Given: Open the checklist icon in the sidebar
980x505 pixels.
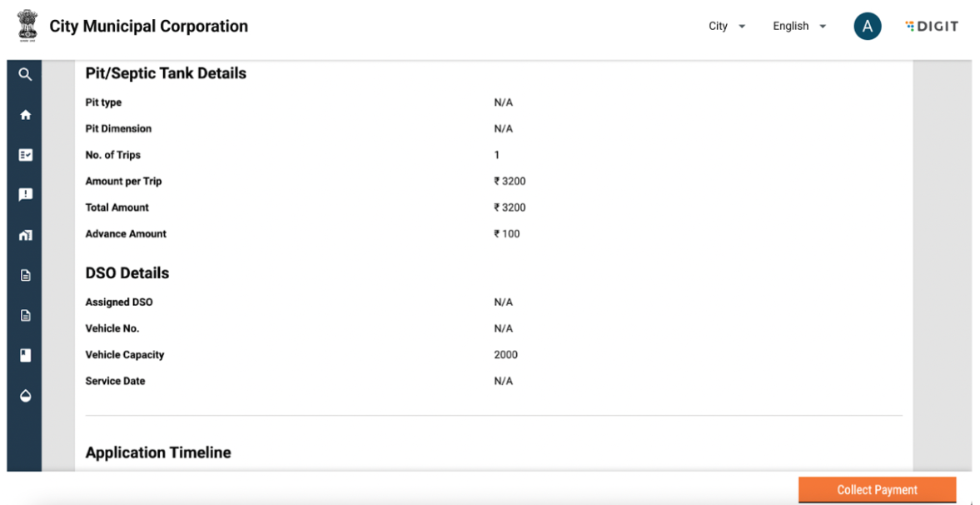Looking at the screenshot, I should point(25,155).
